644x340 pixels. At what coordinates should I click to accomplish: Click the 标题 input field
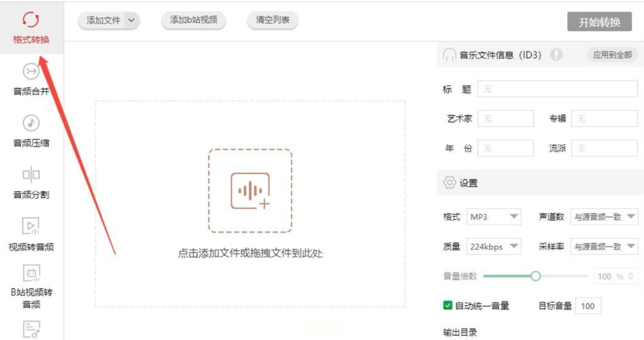coord(557,89)
